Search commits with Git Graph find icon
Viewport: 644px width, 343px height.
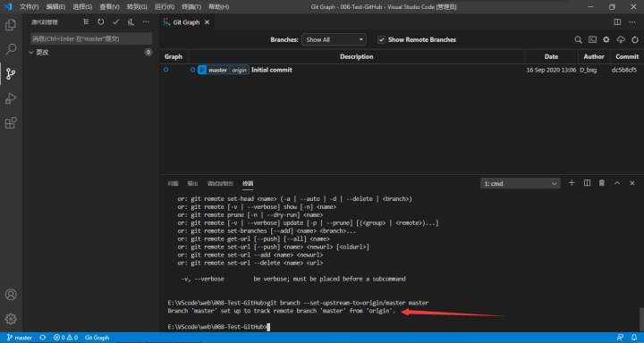coord(578,40)
